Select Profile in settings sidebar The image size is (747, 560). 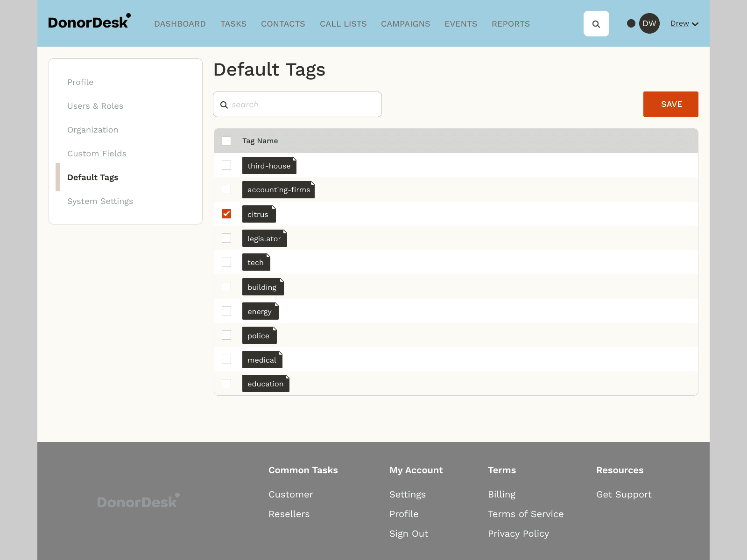tap(80, 82)
